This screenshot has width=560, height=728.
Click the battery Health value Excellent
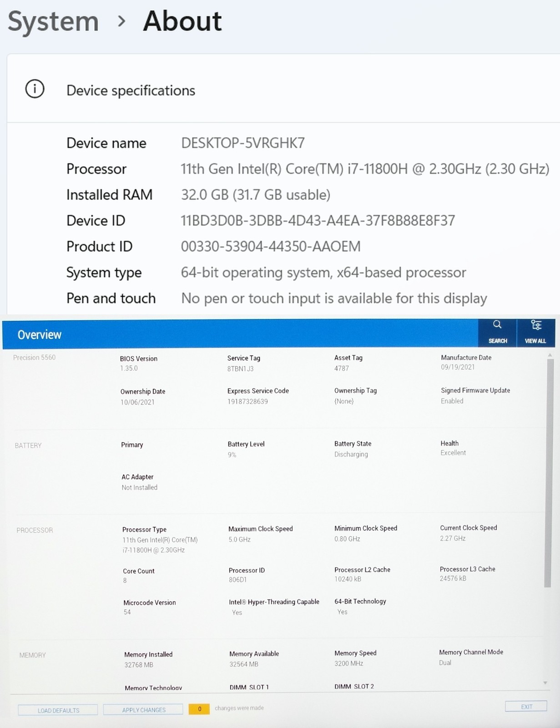(453, 453)
